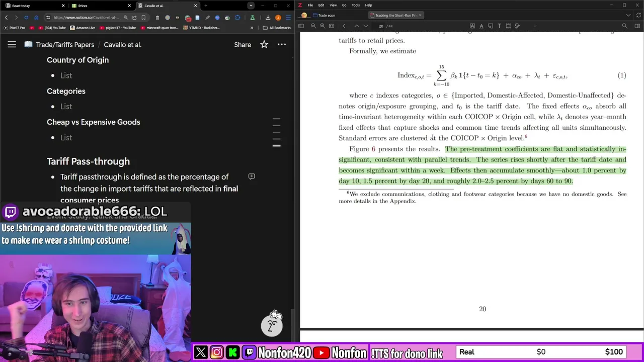Click the Instagram icon in stream overlay
The height and width of the screenshot is (362, 644).
tap(216, 352)
